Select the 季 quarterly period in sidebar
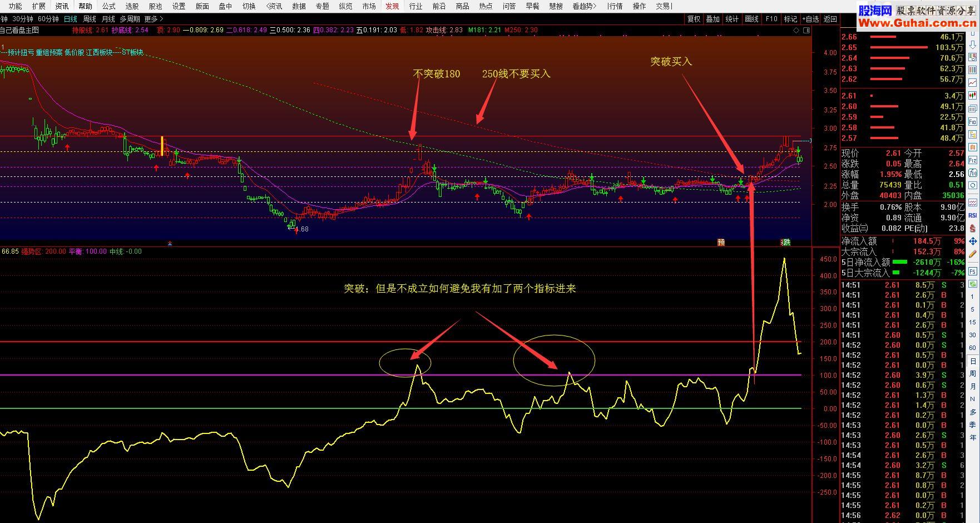 point(973,424)
